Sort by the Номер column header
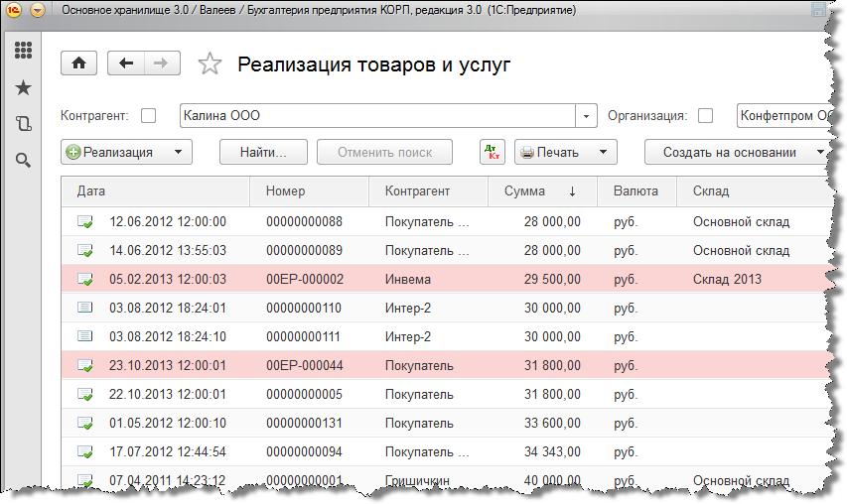The width and height of the screenshot is (847, 504). [309, 191]
